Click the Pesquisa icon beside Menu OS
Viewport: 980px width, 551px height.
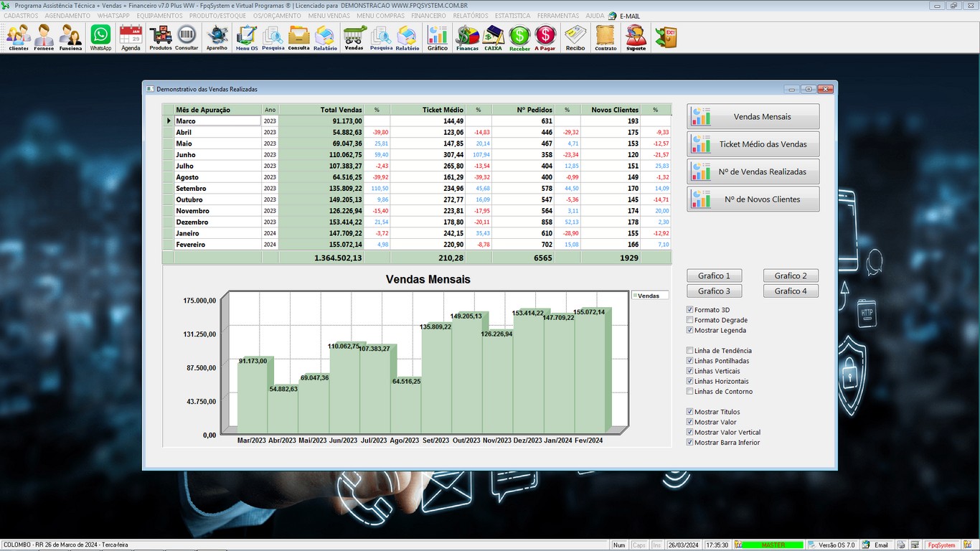click(273, 37)
